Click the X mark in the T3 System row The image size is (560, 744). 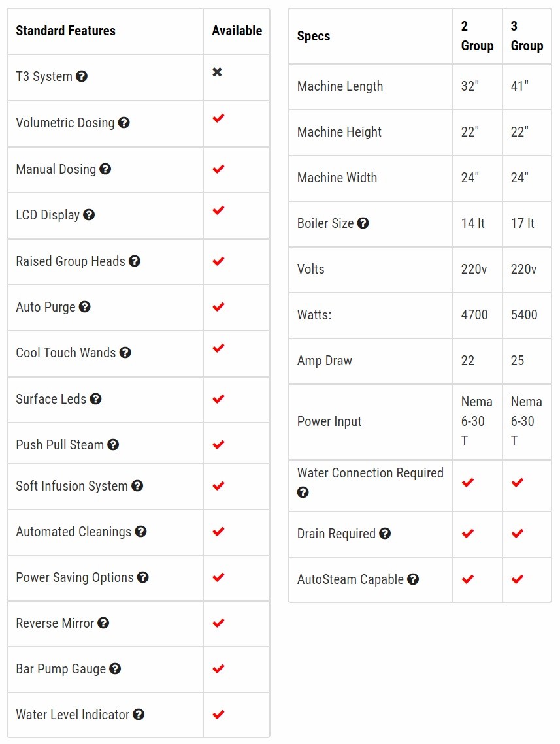point(217,72)
